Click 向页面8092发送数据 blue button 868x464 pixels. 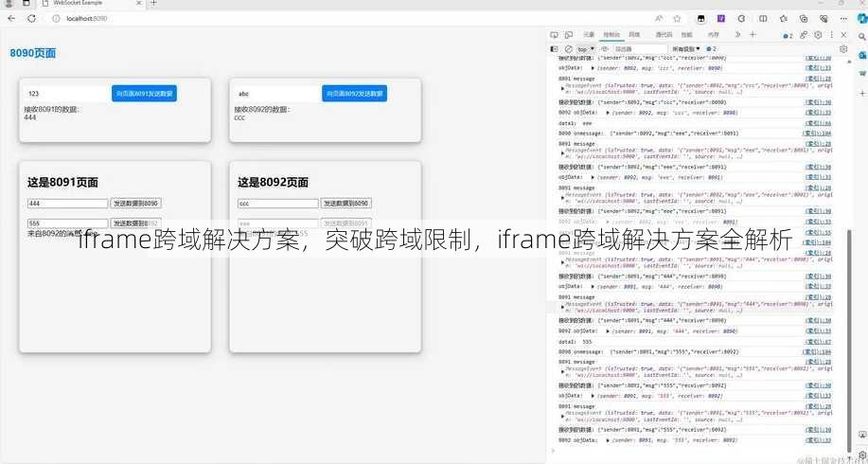(x=354, y=94)
